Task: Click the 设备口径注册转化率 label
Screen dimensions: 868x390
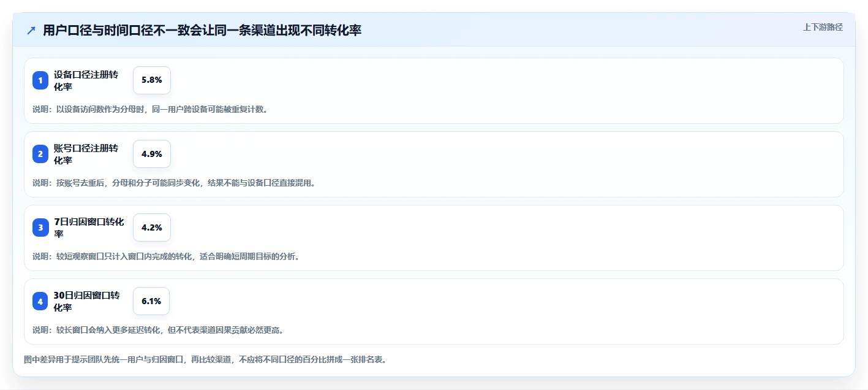Action: pos(86,80)
